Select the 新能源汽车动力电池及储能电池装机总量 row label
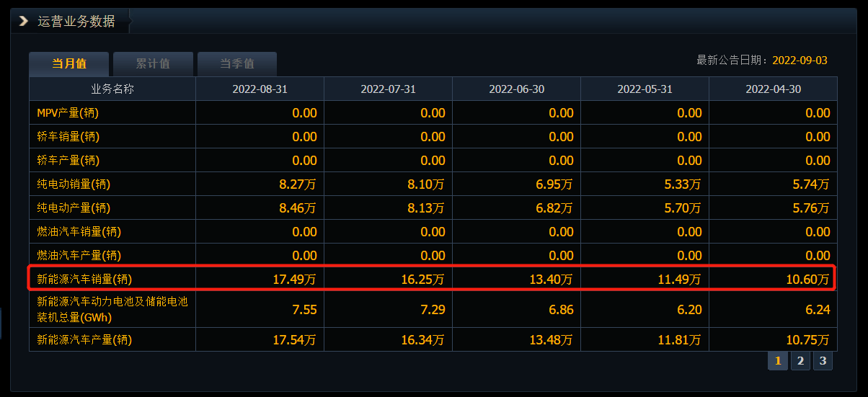 [112, 309]
